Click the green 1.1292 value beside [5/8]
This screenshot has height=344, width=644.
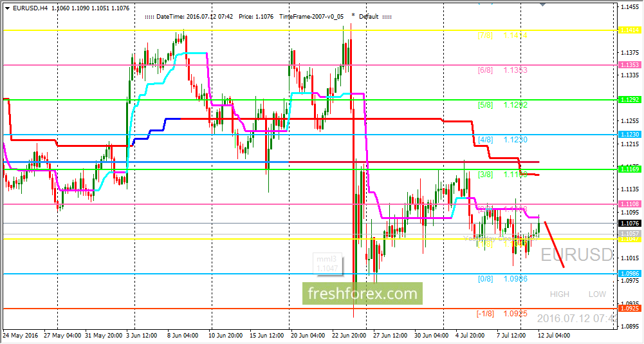(x=515, y=105)
